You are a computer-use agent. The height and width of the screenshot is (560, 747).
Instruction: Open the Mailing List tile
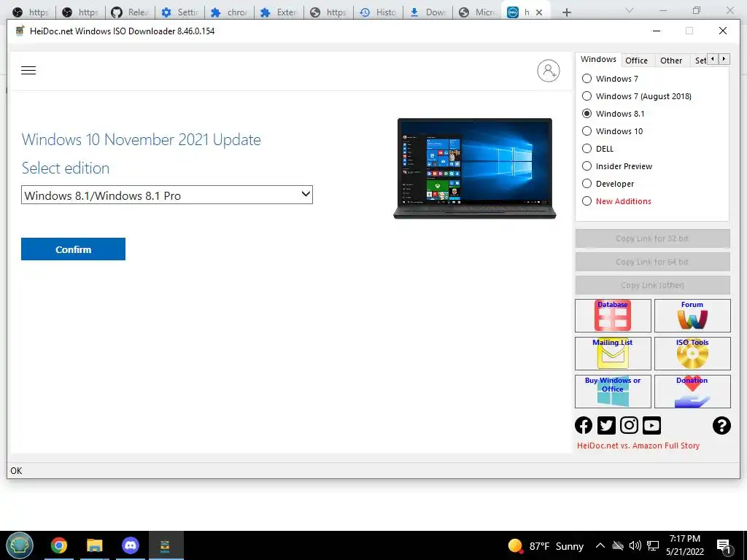[x=613, y=354]
